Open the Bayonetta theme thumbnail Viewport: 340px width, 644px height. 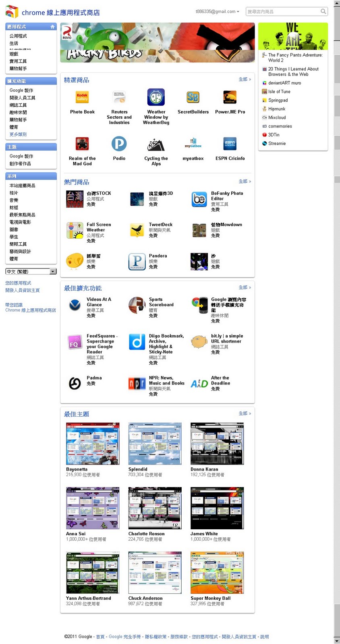pyautogui.click(x=93, y=444)
